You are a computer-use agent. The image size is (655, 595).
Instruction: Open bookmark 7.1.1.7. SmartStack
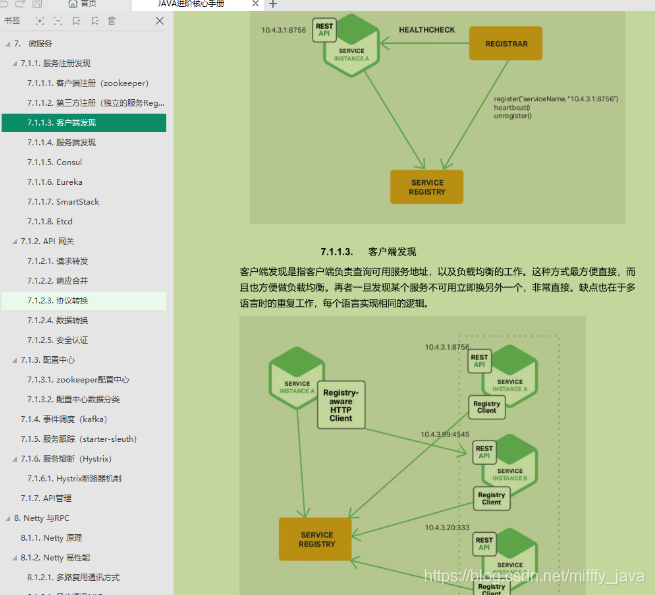click(x=63, y=202)
